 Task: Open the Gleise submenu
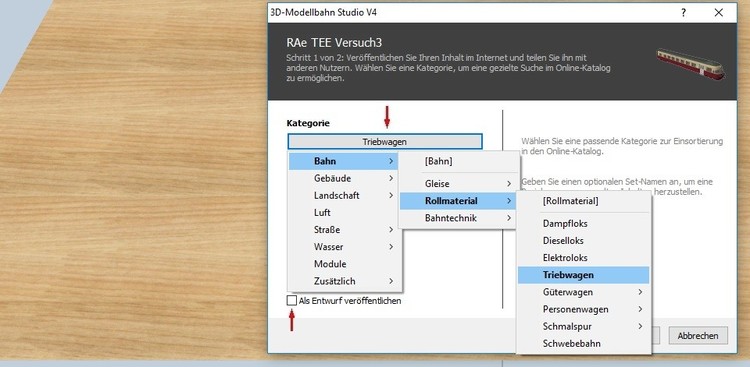[x=458, y=184]
